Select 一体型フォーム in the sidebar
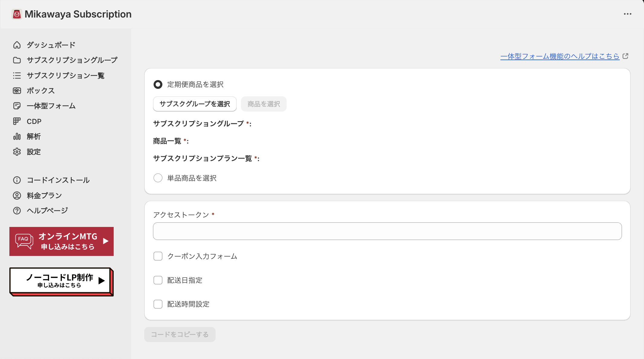This screenshot has height=359, width=644. click(x=51, y=106)
